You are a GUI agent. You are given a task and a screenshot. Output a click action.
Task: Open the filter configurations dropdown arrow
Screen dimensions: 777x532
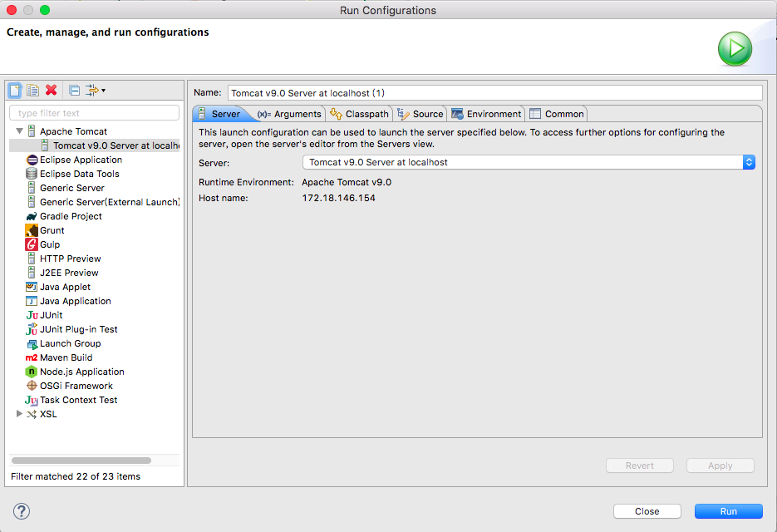pyautogui.click(x=103, y=91)
